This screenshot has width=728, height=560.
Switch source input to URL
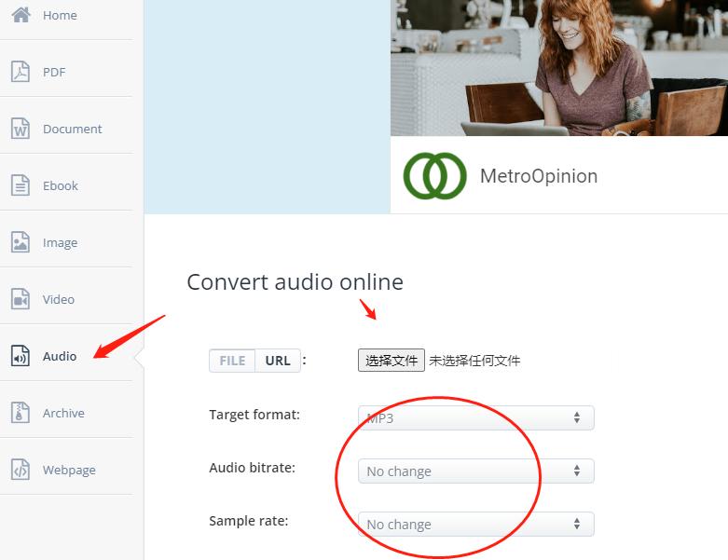278,361
